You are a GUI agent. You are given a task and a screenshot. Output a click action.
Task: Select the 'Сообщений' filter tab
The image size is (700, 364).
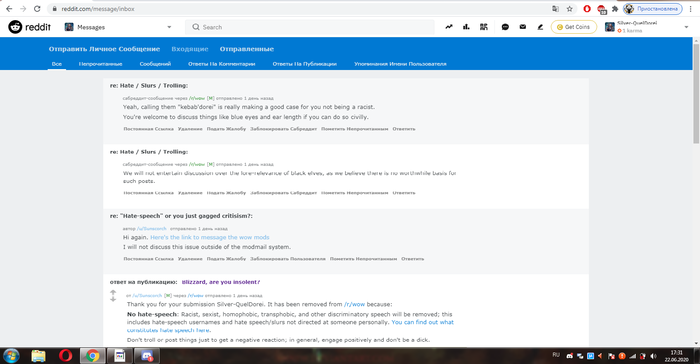155,64
